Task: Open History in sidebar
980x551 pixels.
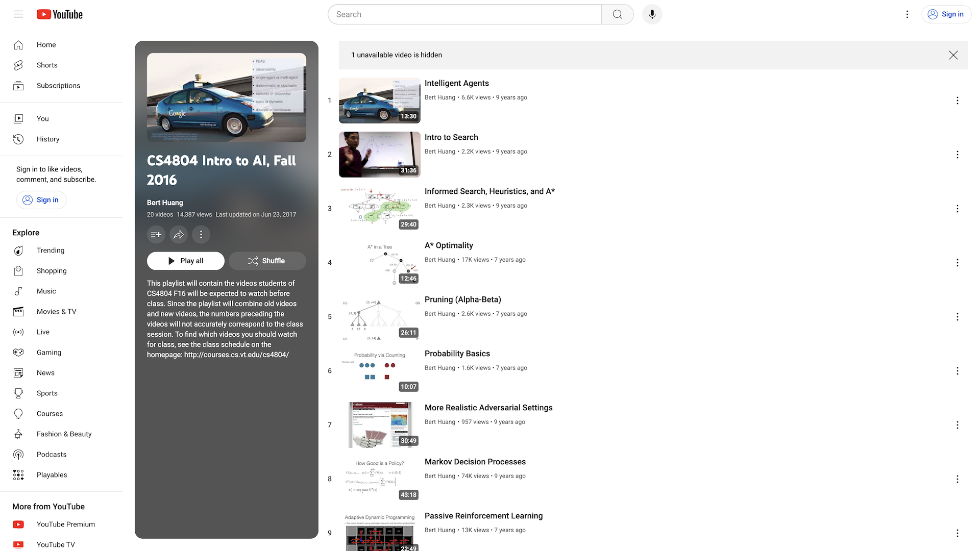Action: click(x=61, y=139)
